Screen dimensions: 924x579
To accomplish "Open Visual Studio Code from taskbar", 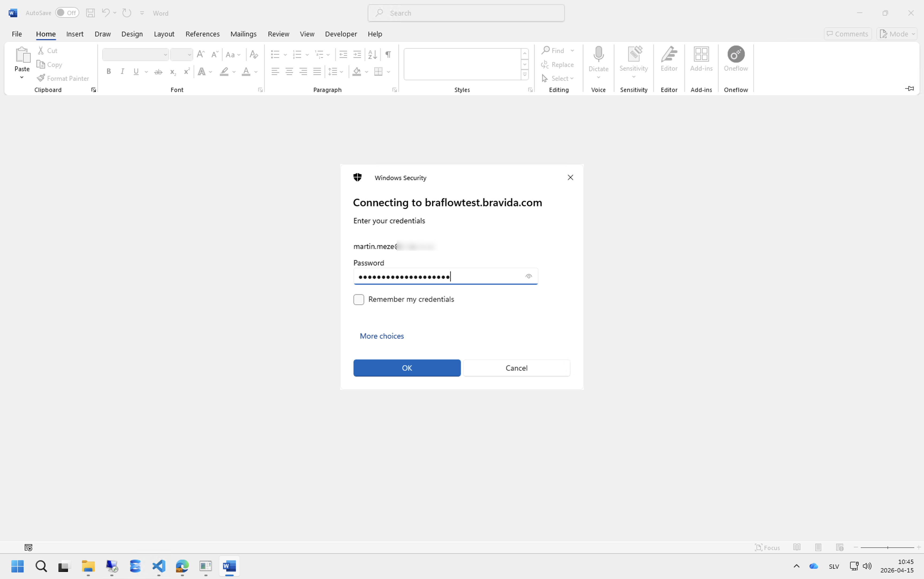I will [x=159, y=566].
